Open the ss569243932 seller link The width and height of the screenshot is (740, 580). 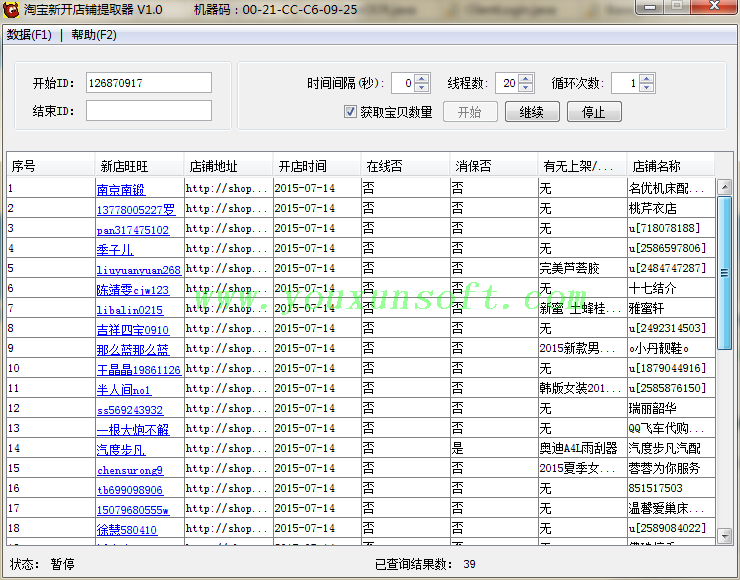tap(130, 410)
